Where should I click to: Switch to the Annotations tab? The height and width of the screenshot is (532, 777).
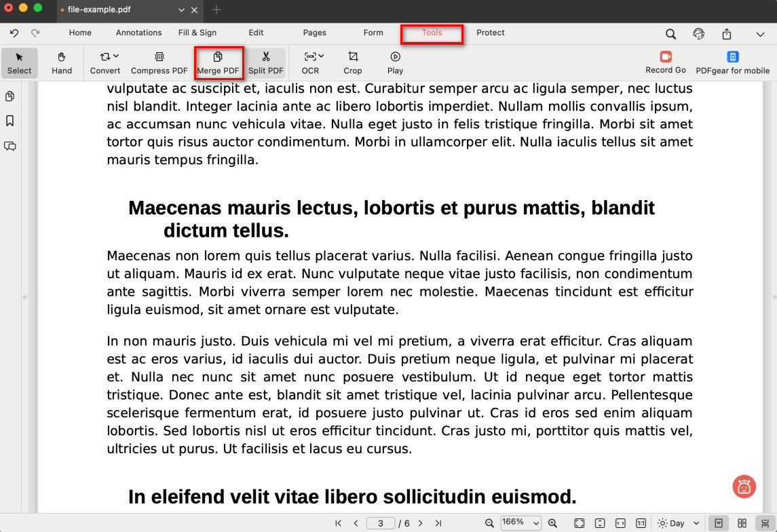click(138, 33)
